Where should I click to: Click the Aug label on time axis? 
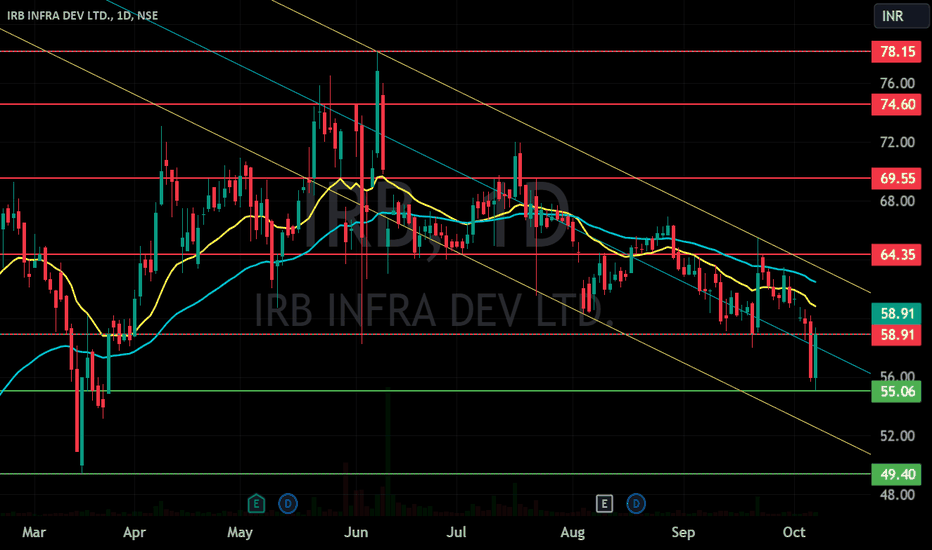[x=572, y=532]
